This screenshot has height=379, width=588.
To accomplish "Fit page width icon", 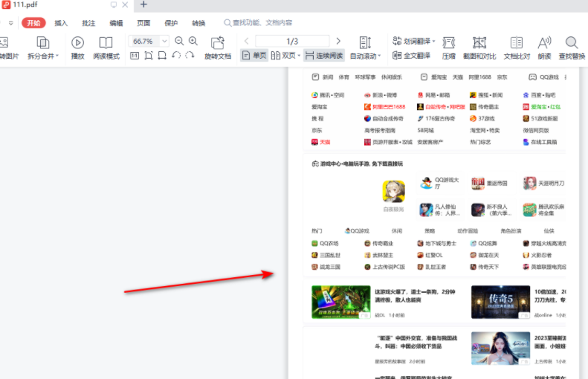I will (x=162, y=56).
